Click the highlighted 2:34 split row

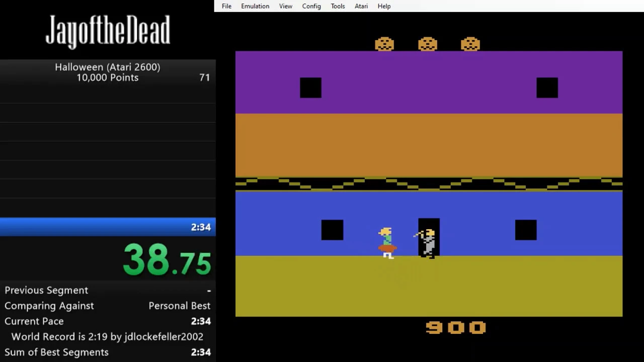tap(108, 227)
